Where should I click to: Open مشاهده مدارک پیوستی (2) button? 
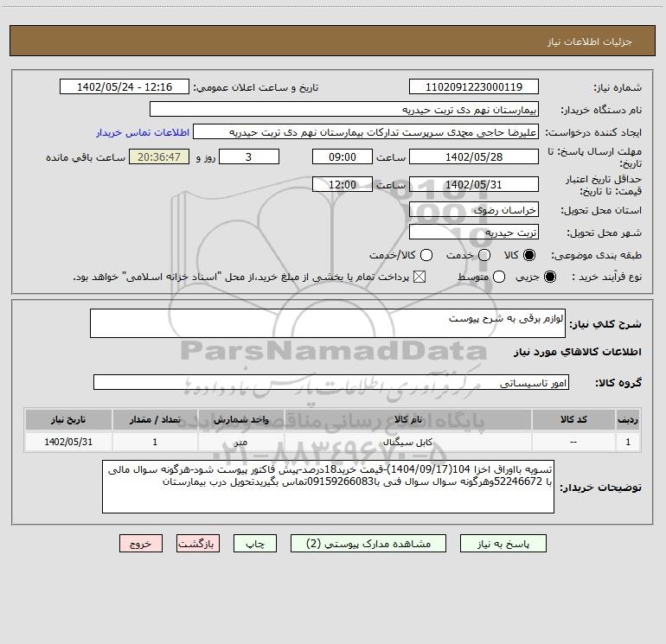pyautogui.click(x=368, y=544)
